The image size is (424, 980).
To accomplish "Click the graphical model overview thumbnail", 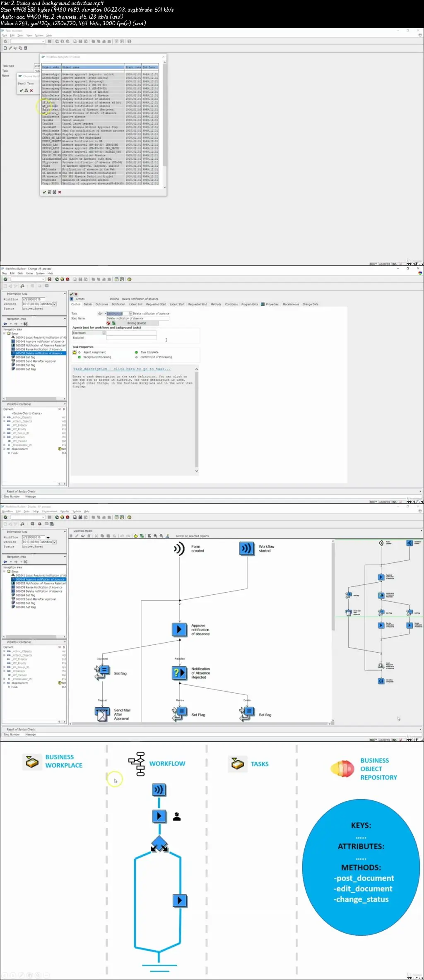I will coord(378,612).
